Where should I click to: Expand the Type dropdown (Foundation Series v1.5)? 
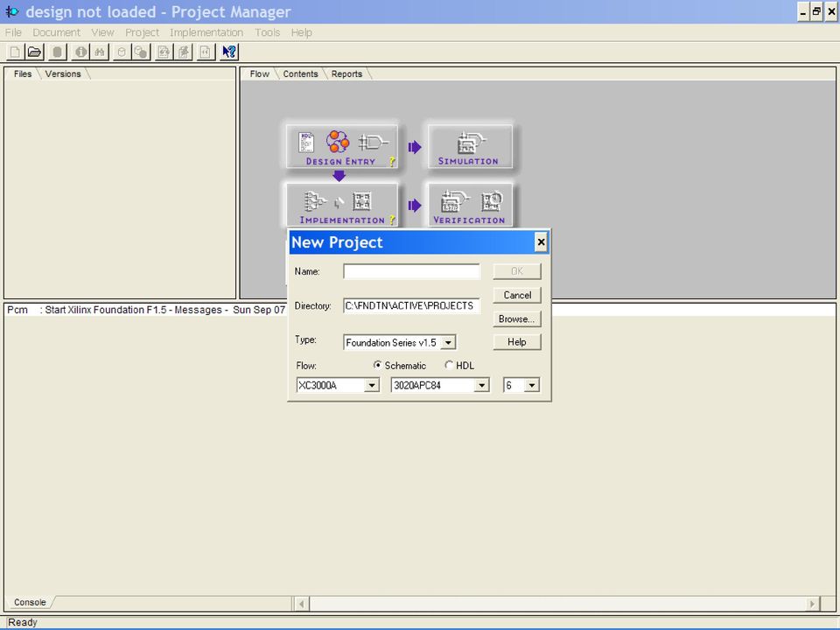coord(448,342)
